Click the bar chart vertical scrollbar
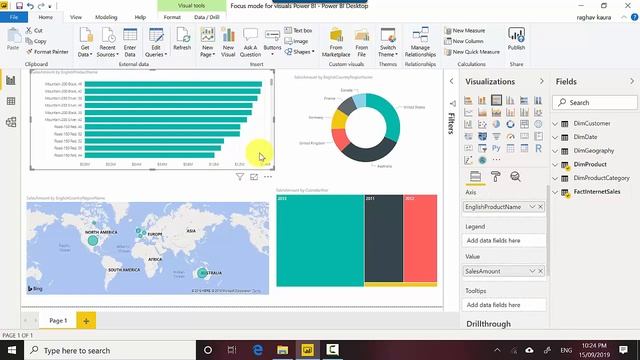The height and width of the screenshot is (360, 640). pyautogui.click(x=271, y=82)
